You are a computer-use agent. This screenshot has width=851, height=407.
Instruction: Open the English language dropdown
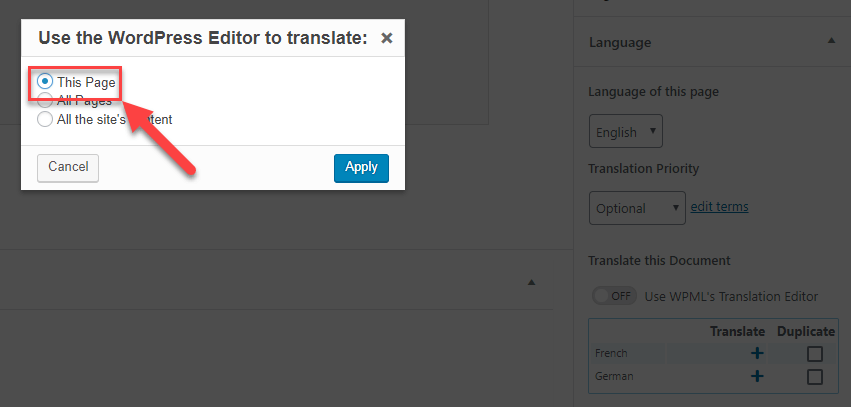[x=625, y=131]
